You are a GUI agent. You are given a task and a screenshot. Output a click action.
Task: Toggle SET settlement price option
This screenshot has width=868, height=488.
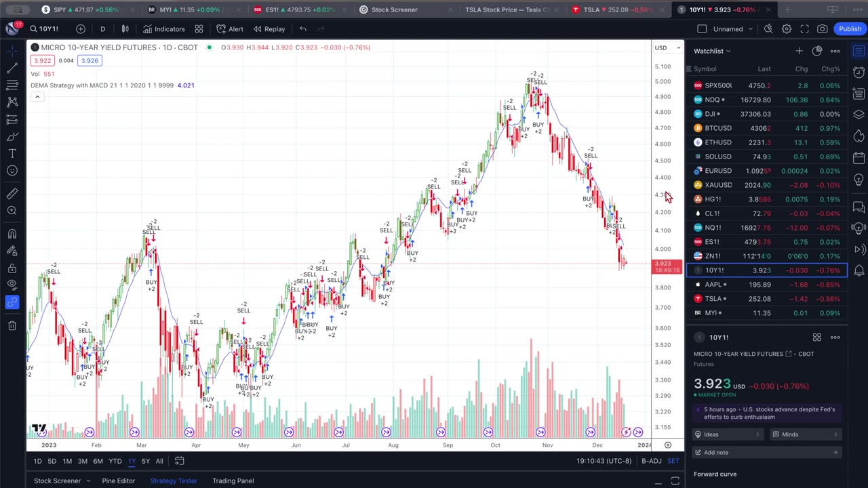click(x=673, y=461)
